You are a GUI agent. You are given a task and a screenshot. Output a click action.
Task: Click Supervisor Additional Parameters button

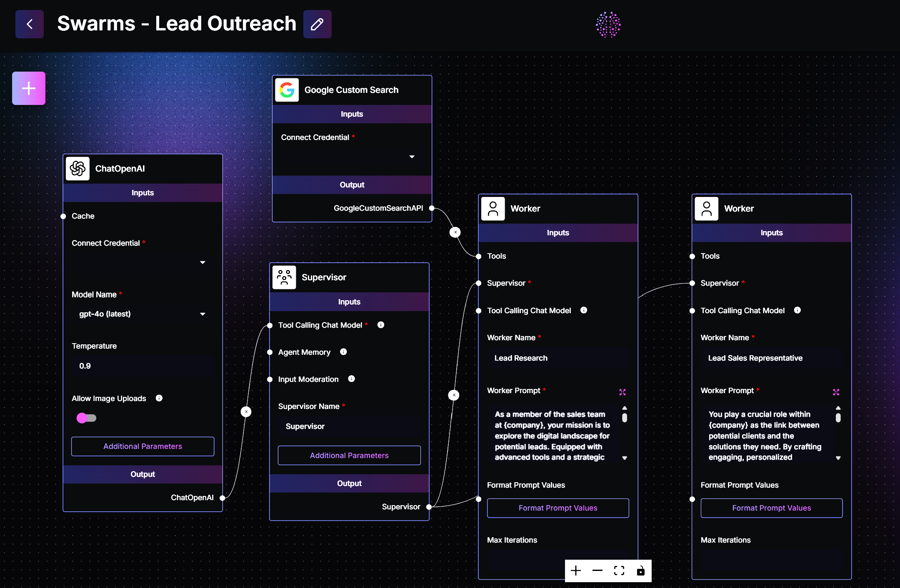[349, 456]
